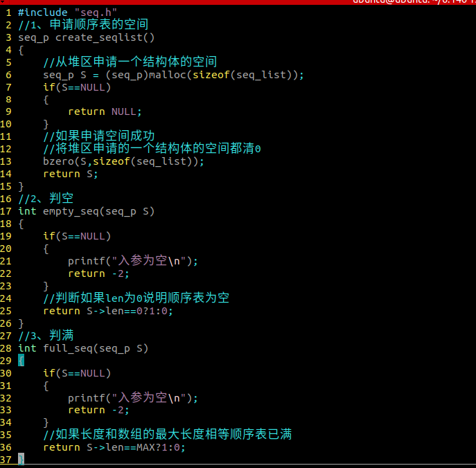Click the highlighted opening brace on line 29

pos(21,361)
